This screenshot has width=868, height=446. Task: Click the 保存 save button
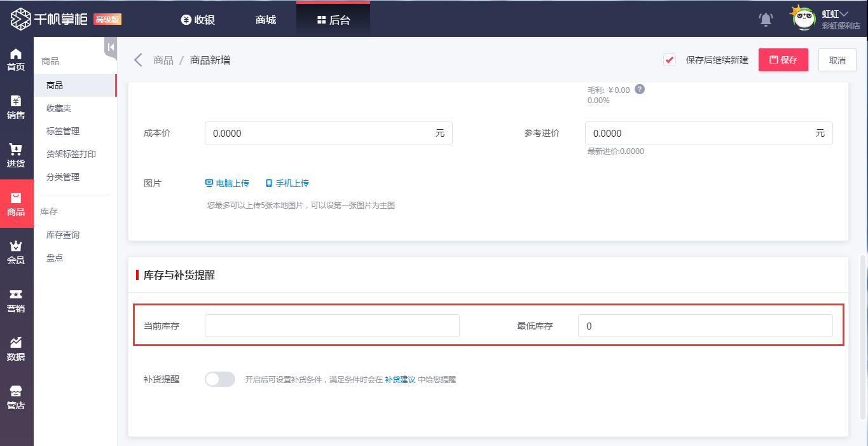click(x=783, y=59)
